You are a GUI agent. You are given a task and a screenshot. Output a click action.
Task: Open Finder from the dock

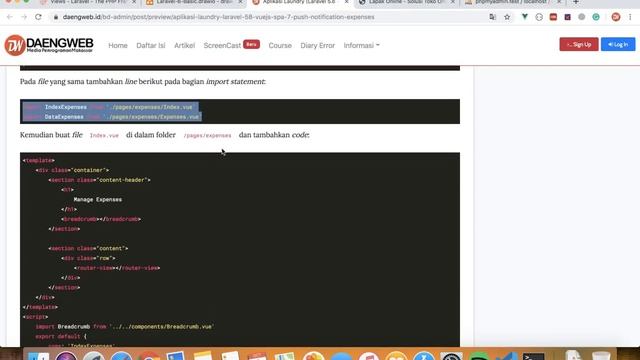tap(39, 356)
